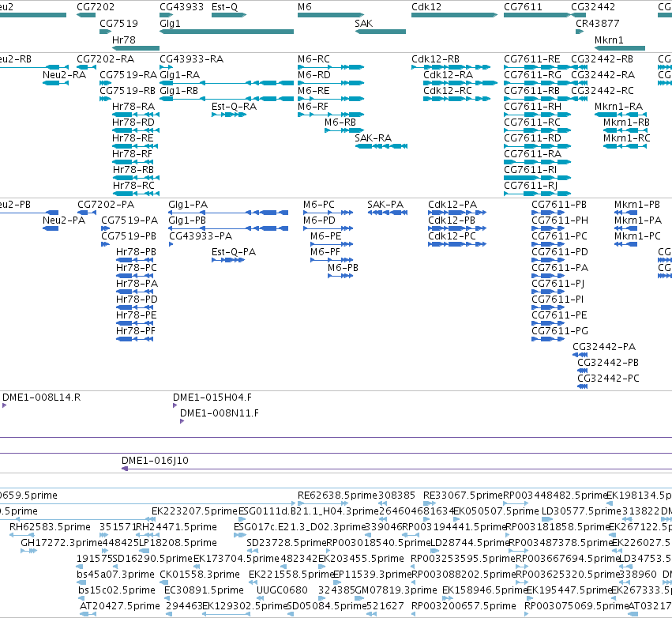The height and width of the screenshot is (618, 672).
Task: Click the Hr78-PB protein label
Action: click(x=136, y=252)
